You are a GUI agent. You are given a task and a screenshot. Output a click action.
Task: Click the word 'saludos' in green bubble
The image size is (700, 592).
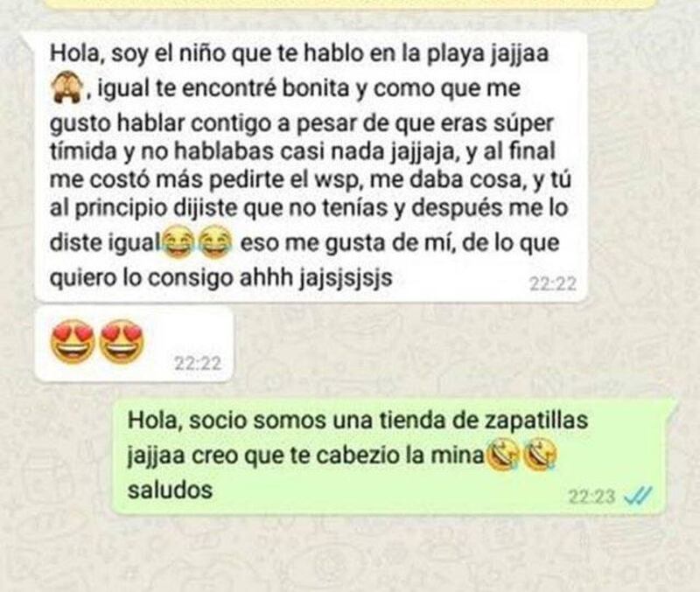pyautogui.click(x=170, y=490)
